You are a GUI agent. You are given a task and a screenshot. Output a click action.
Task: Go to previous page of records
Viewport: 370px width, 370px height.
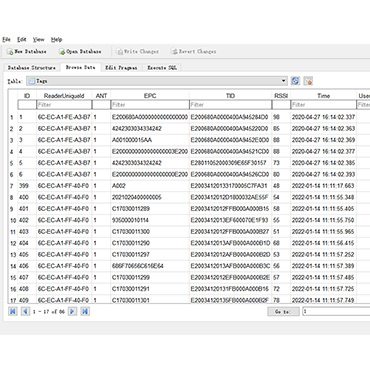[x=25, y=311]
